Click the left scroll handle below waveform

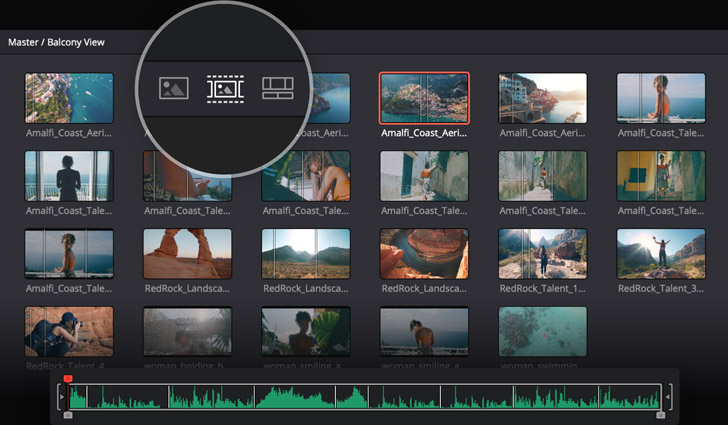(68, 413)
